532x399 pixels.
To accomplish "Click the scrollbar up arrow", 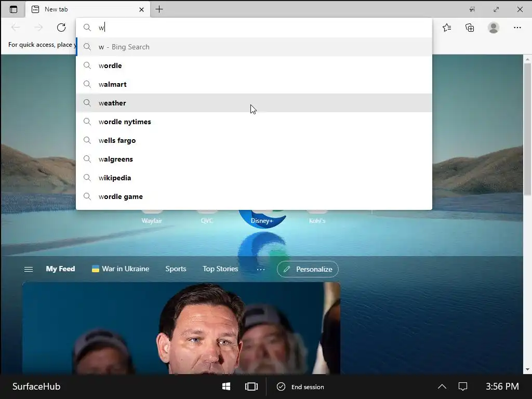I will (527, 59).
